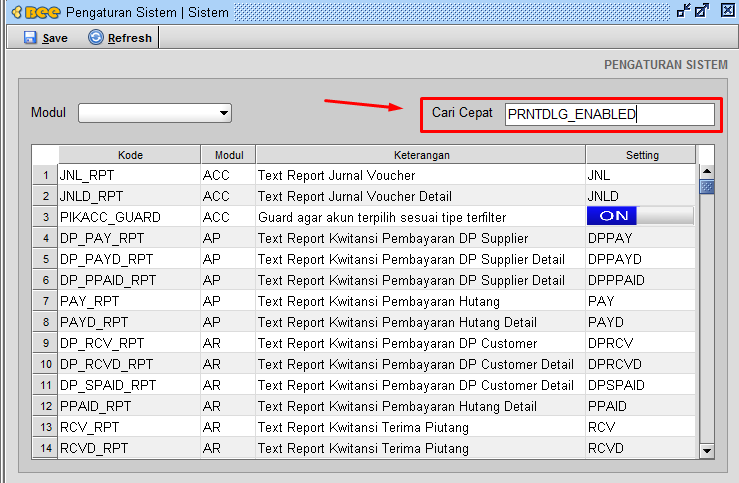739x483 pixels.
Task: Click the Refresh toolbar button
Action: coord(120,38)
